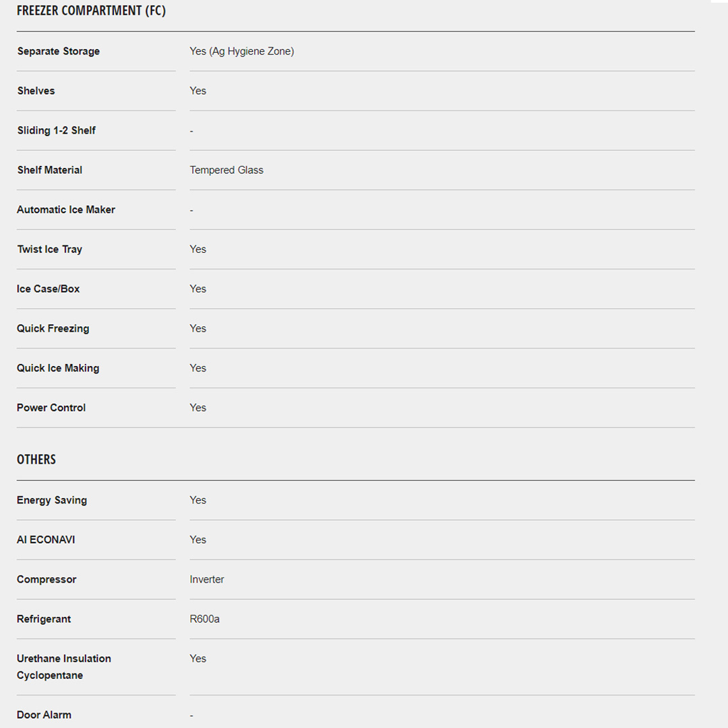Click the OTHERS section heading
728x728 pixels.
click(x=36, y=460)
